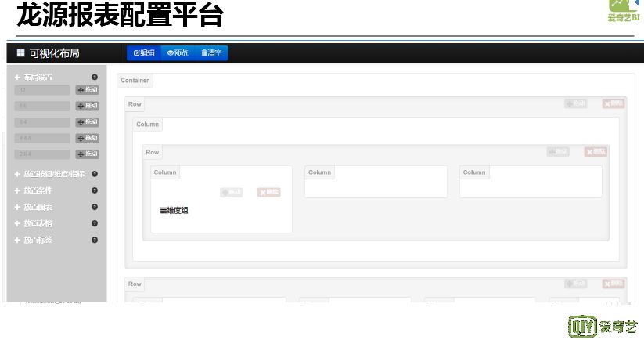Select the 维度组 widget
This screenshot has height=340, width=644.
click(174, 211)
